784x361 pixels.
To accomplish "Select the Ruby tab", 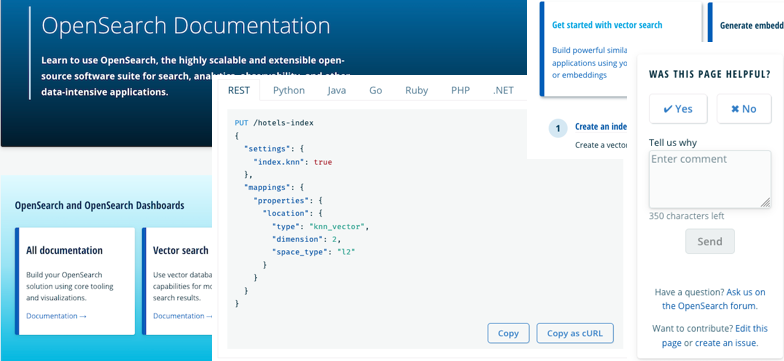I will tap(416, 90).
